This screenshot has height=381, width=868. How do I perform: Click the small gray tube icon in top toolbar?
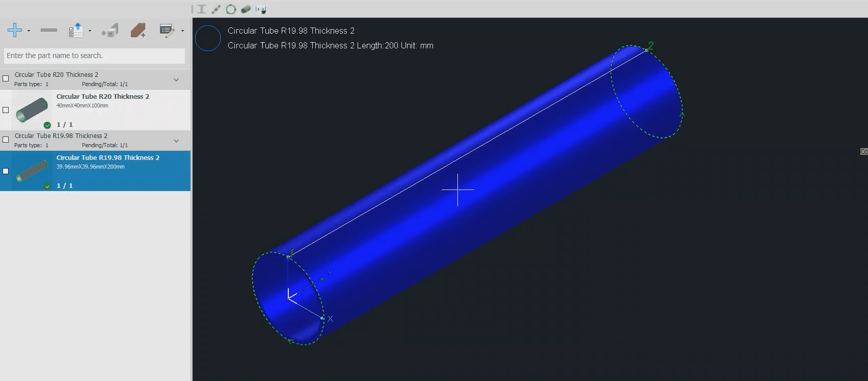246,9
